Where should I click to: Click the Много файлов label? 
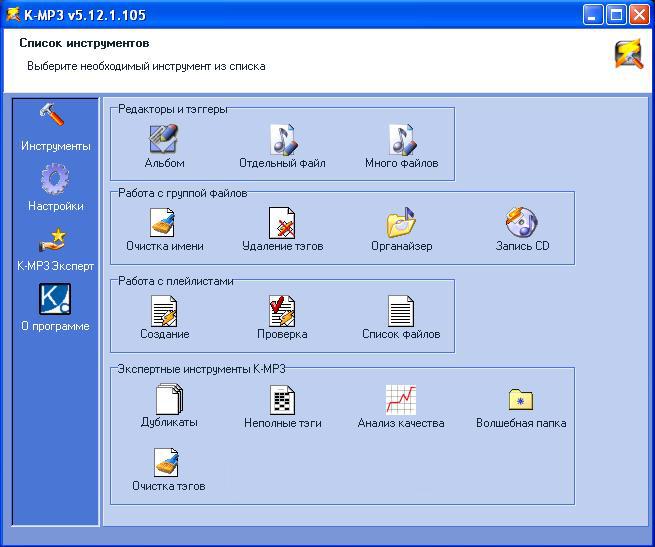pyautogui.click(x=402, y=163)
